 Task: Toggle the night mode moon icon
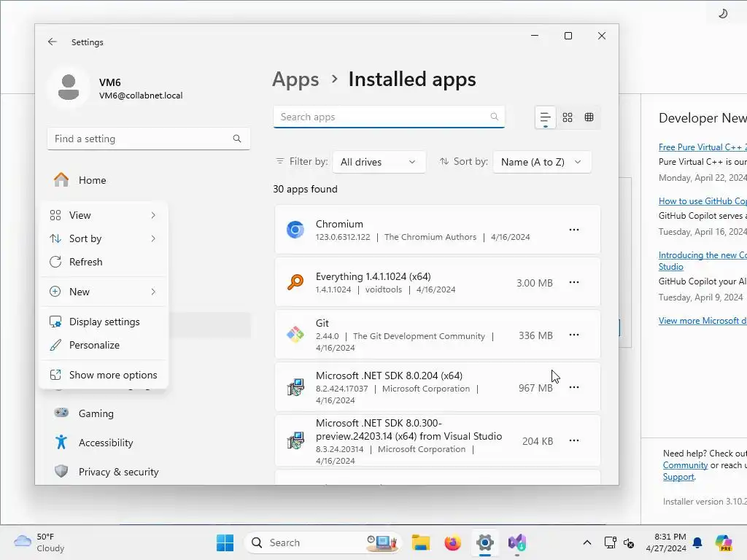723,14
